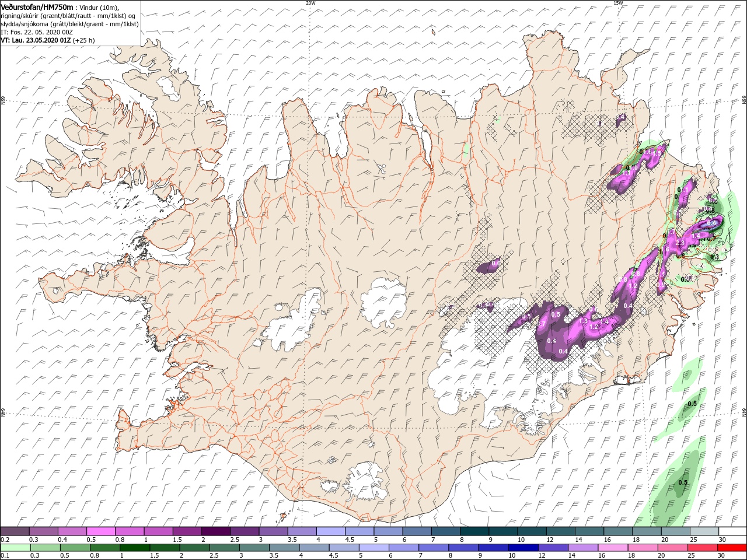Select the 'rigning/skúrir' description line
This screenshot has height=560, width=747.
tap(68, 16)
